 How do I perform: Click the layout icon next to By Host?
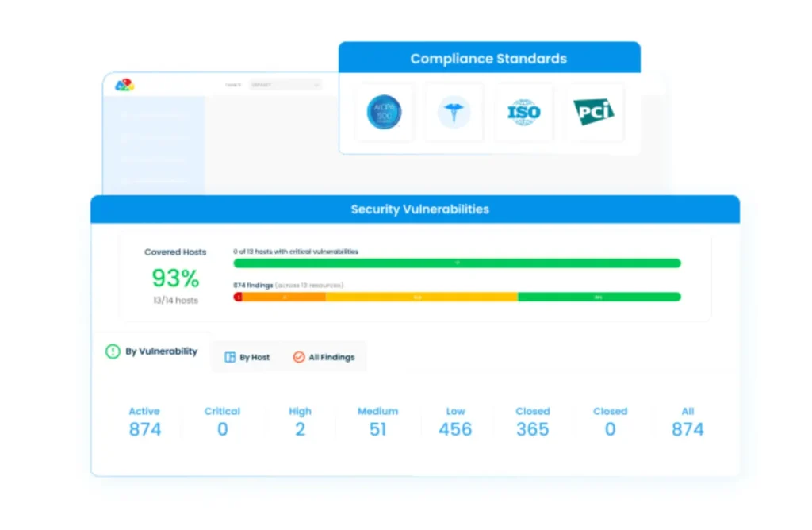pos(230,358)
